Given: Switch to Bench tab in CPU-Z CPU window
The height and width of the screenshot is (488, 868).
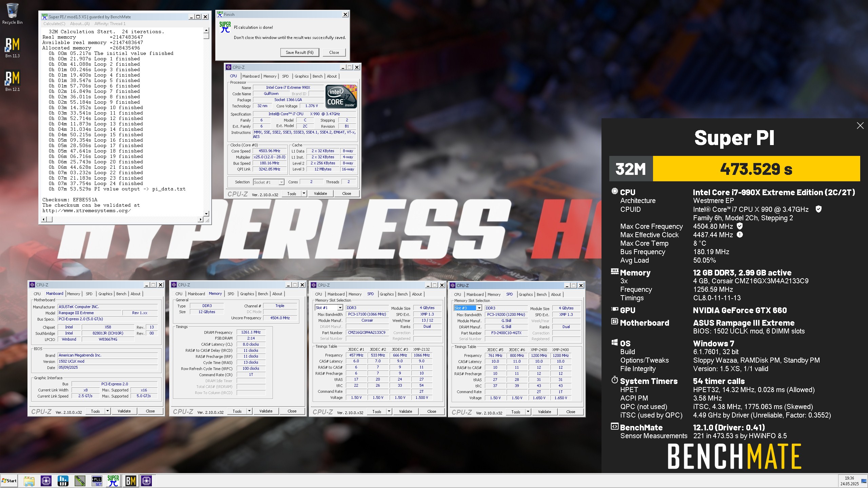Looking at the screenshot, I should tap(318, 76).
